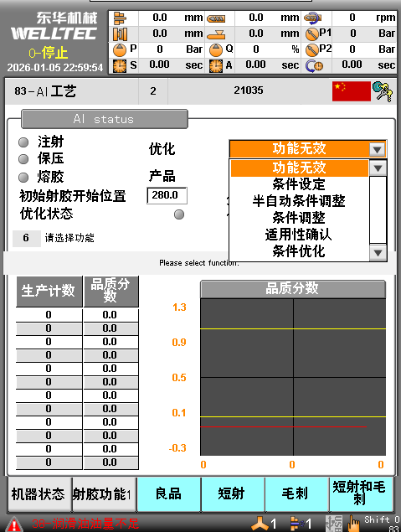Edit the 初始射胶开始位置 value 280.0
The width and height of the screenshot is (401, 532).
pos(167,195)
